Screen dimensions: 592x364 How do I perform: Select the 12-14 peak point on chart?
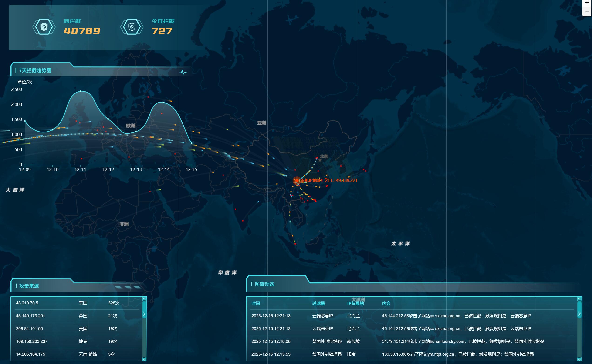pyautogui.click(x=164, y=103)
